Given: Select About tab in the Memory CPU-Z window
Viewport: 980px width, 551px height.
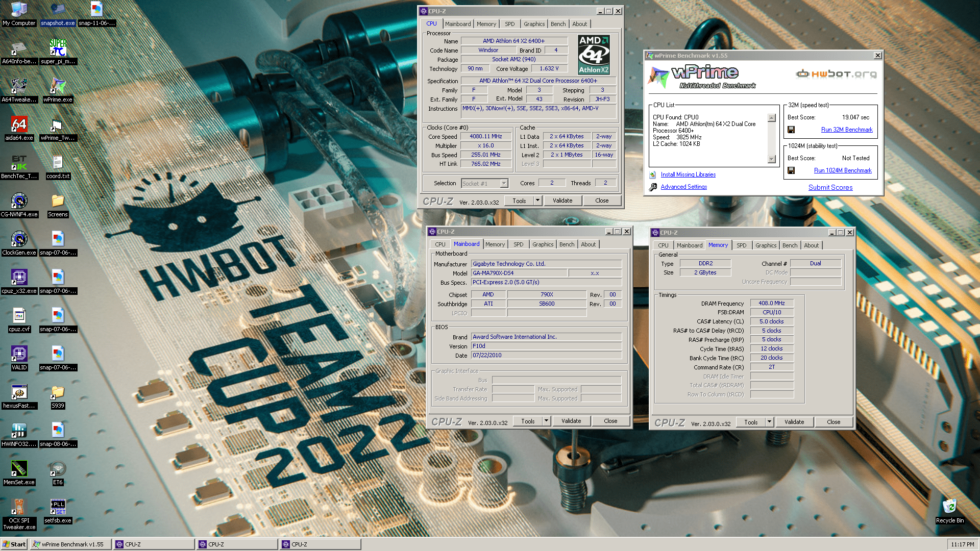Looking at the screenshot, I should [811, 245].
